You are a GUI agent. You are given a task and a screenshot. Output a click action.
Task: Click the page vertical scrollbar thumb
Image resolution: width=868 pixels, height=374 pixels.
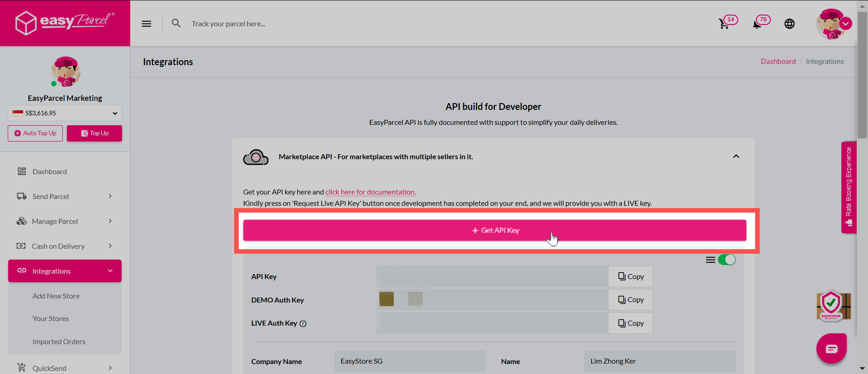coord(862,75)
